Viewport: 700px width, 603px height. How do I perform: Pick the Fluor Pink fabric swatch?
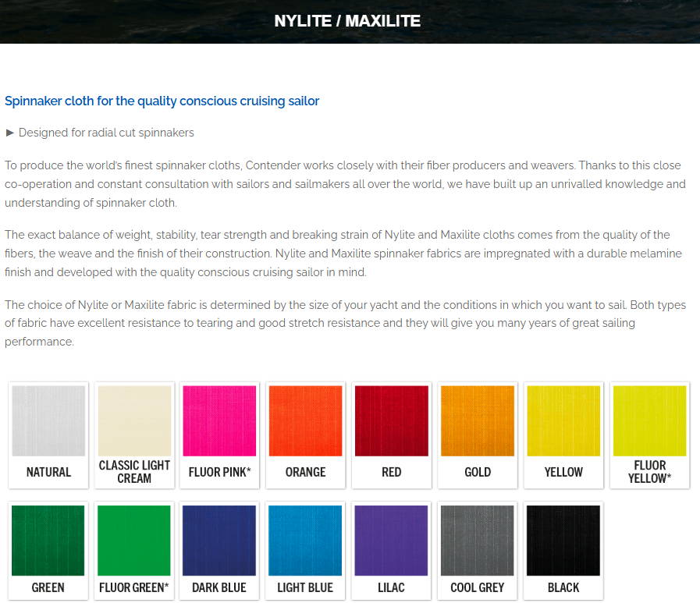click(x=219, y=421)
